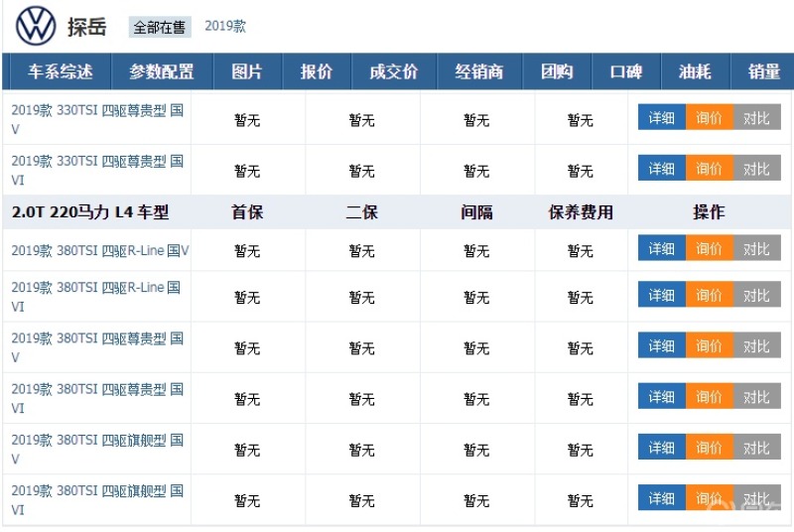
Task: Click 对比 for 380TSI 四驱尊贵型 国VI
Action: coord(756,396)
